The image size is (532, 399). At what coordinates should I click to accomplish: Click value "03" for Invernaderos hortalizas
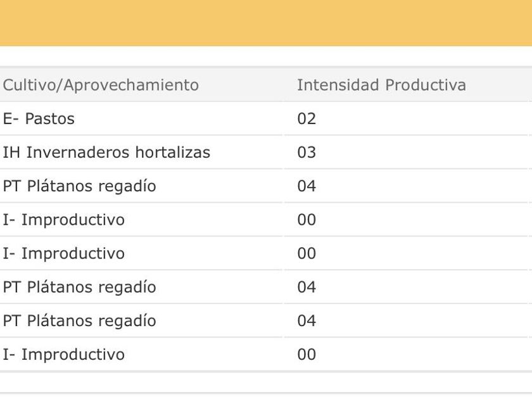(x=307, y=153)
